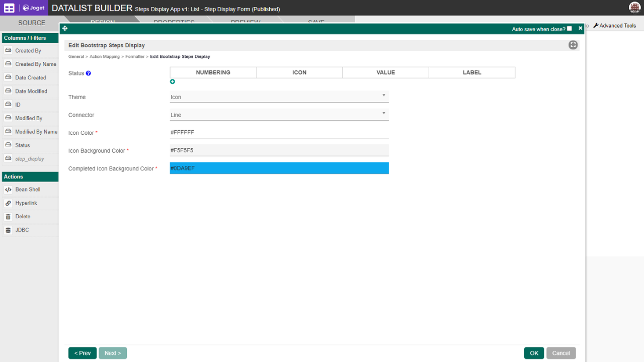This screenshot has height=362, width=644.
Task: Enable the Auto save when close checkbox
Action: 570,29
